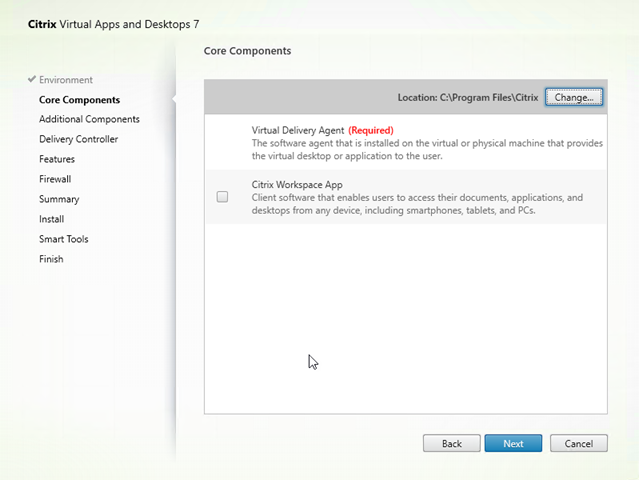The width and height of the screenshot is (639, 480).
Task: Open the Core Components step
Action: point(79,100)
